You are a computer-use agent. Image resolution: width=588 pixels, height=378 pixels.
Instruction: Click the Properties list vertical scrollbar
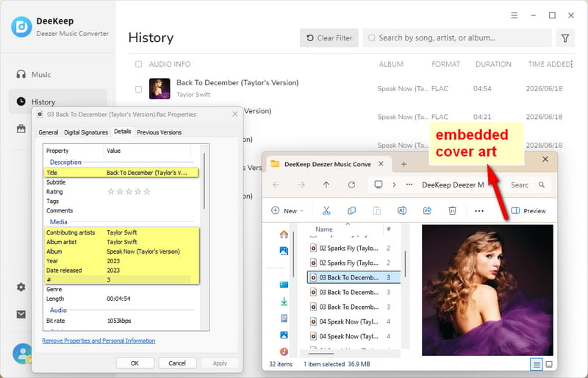(204, 181)
